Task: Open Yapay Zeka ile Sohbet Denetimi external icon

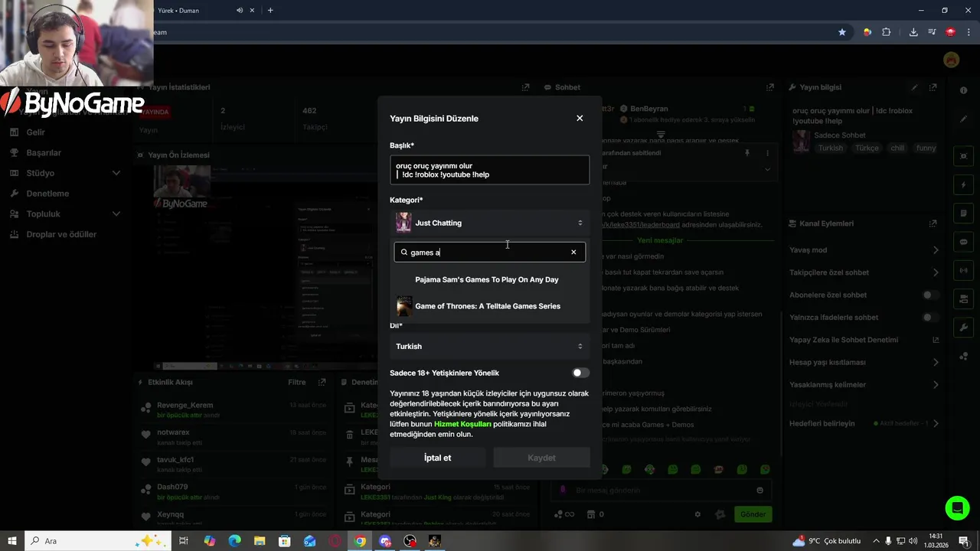Action: [936, 340]
